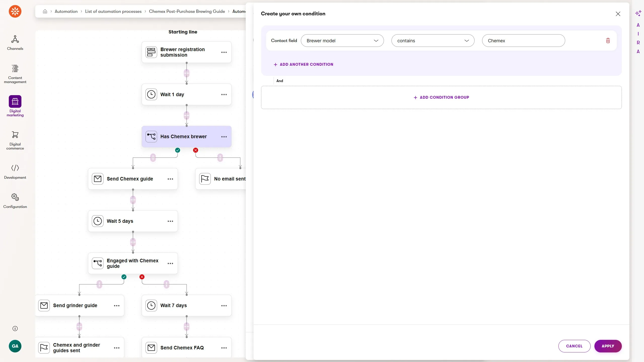Image resolution: width=644 pixels, height=362 pixels.
Task: Open the Development section
Action: click(15, 172)
